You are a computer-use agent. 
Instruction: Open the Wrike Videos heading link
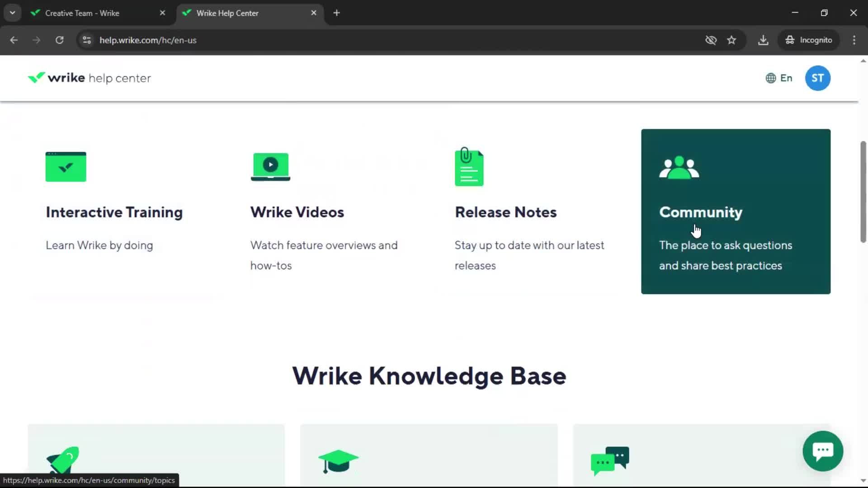(297, 212)
